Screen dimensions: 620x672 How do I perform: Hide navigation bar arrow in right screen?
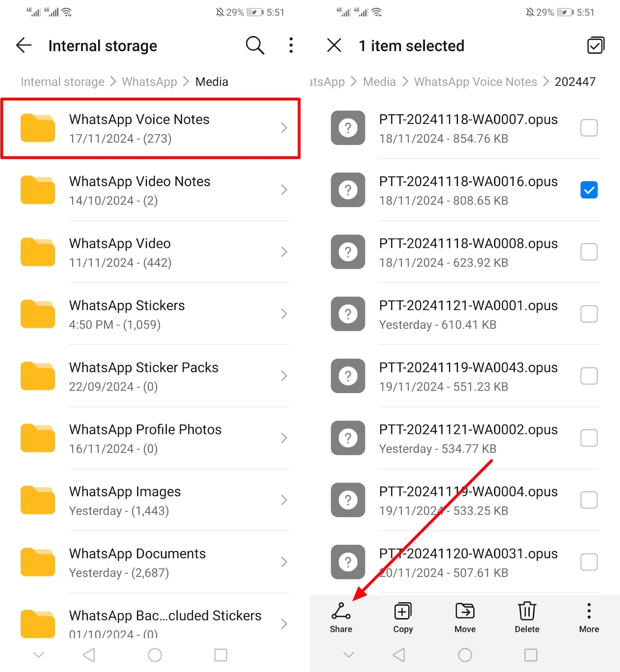(349, 655)
